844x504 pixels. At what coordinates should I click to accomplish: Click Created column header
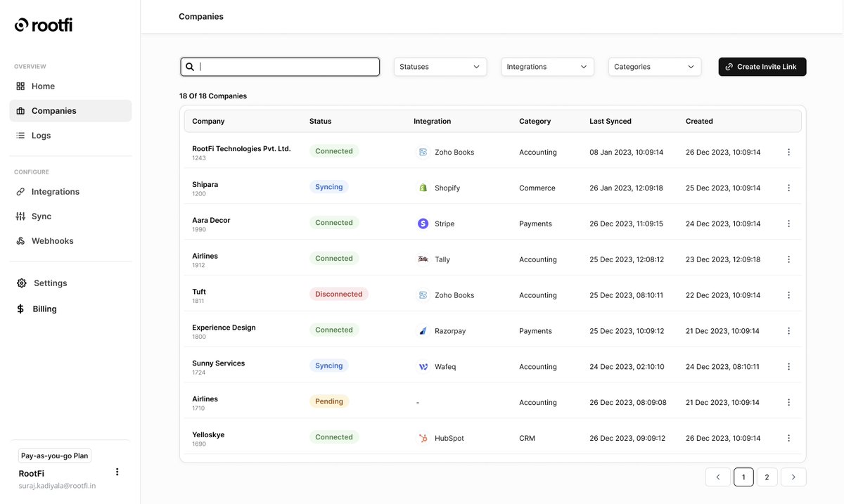click(x=699, y=121)
